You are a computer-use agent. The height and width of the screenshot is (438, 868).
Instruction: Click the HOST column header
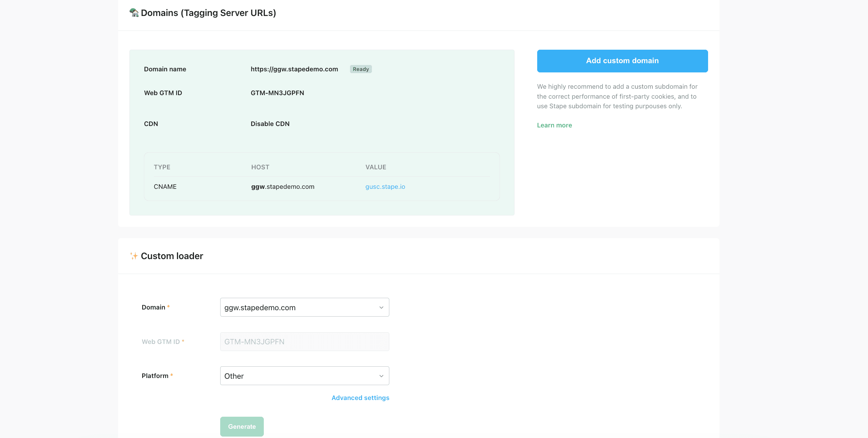[260, 167]
